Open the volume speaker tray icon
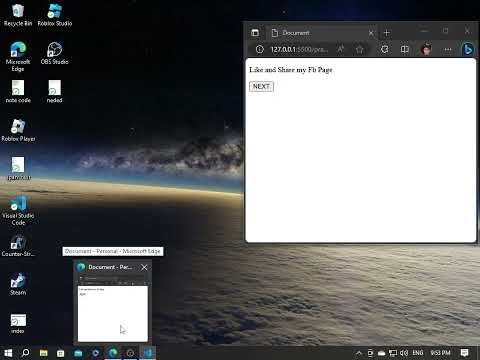The image size is (480, 360). (x=404, y=353)
